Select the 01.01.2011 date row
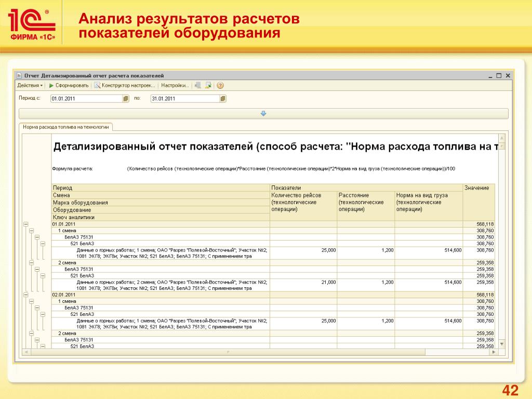 point(273,224)
